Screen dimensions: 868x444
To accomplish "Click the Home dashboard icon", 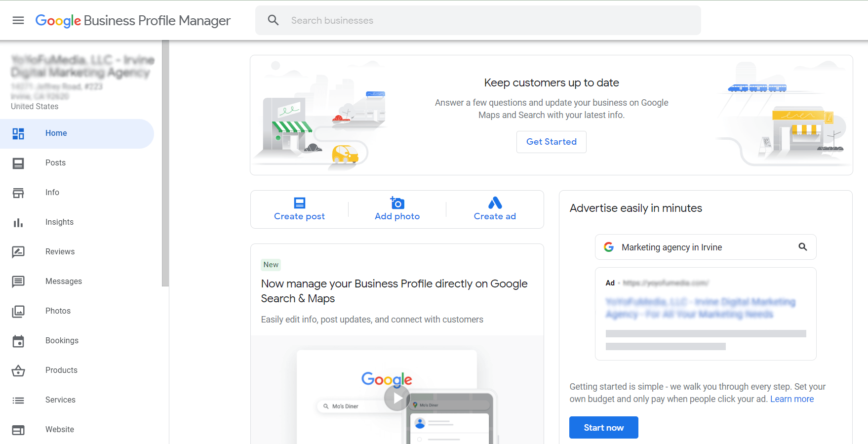I will 18,133.
